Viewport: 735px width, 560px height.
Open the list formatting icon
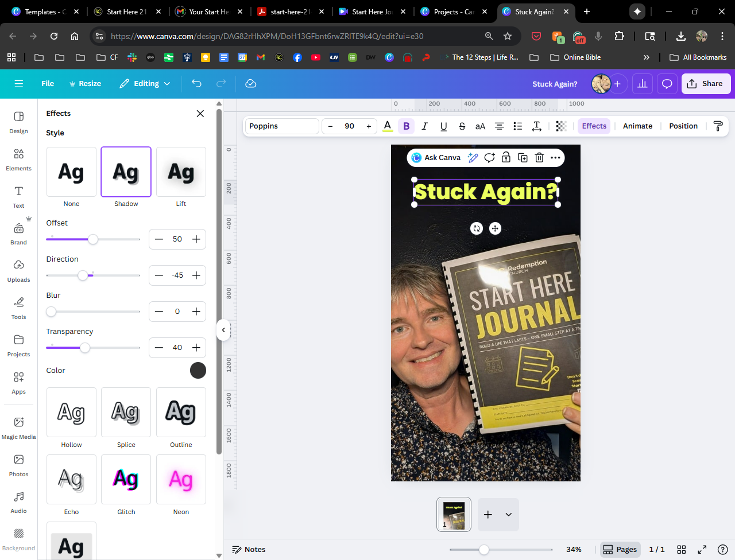coord(518,126)
